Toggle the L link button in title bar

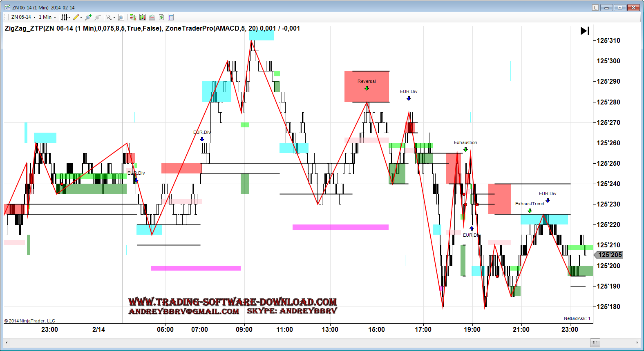pyautogui.click(x=595, y=7)
